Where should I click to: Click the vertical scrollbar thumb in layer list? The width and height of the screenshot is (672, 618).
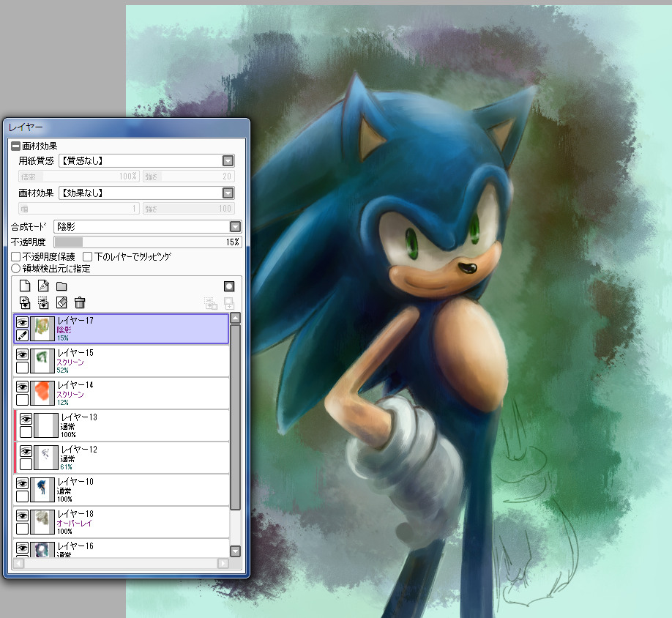pos(235,417)
